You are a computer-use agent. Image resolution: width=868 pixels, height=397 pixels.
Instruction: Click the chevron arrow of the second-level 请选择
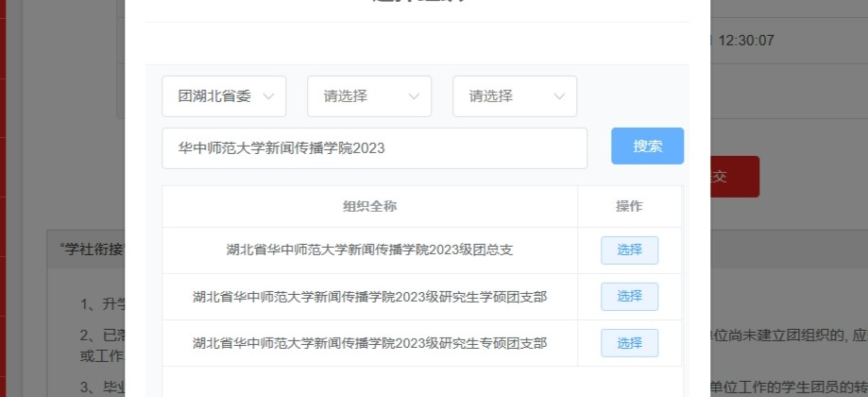point(414,96)
